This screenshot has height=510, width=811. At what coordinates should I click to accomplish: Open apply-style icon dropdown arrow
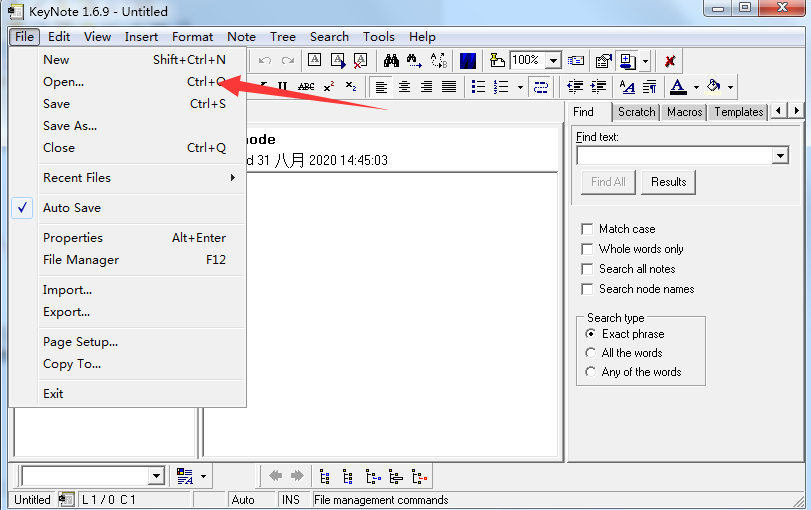pyautogui.click(x=203, y=476)
